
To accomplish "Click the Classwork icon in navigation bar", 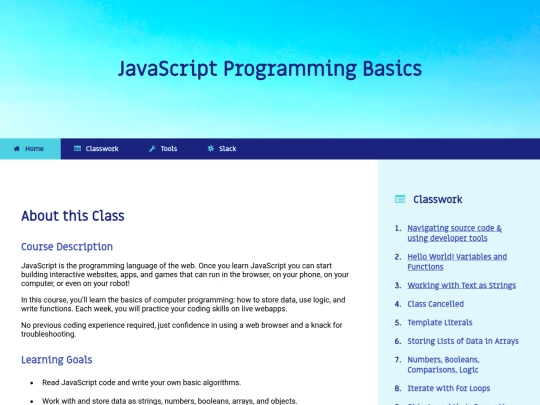I will [x=77, y=148].
